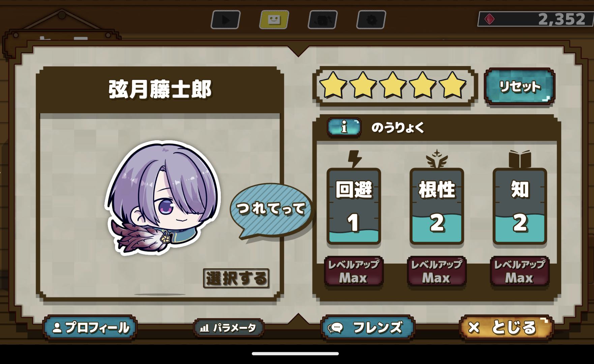Click the リセット button
594x364 pixels.
(519, 86)
